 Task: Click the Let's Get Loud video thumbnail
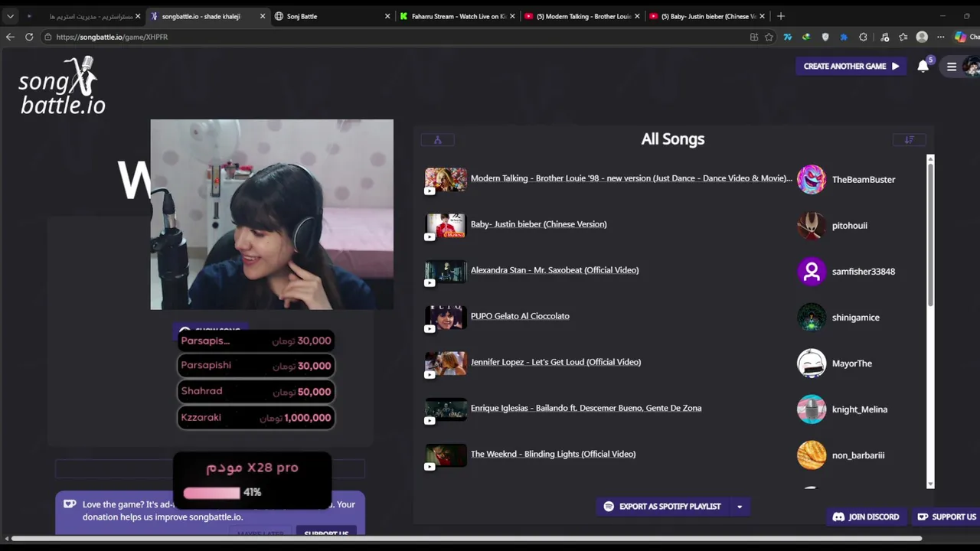click(x=446, y=363)
